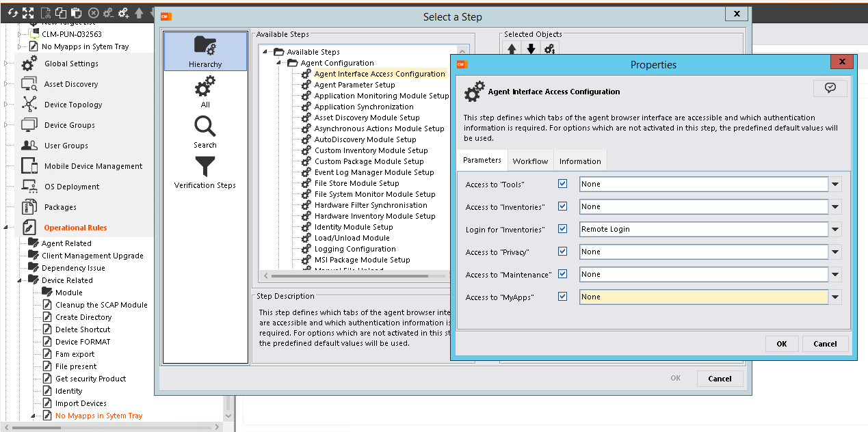Image resolution: width=868 pixels, height=432 pixels.
Task: Open Device Topology in left sidebar
Action: pyautogui.click(x=73, y=105)
